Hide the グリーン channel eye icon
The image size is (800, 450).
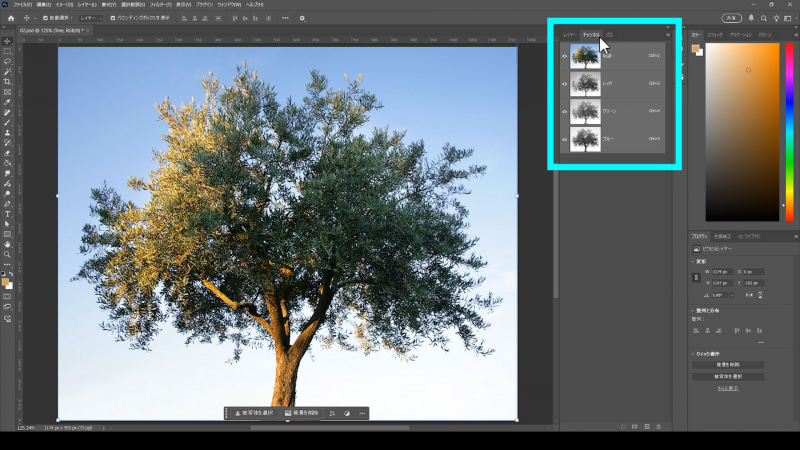click(x=564, y=111)
